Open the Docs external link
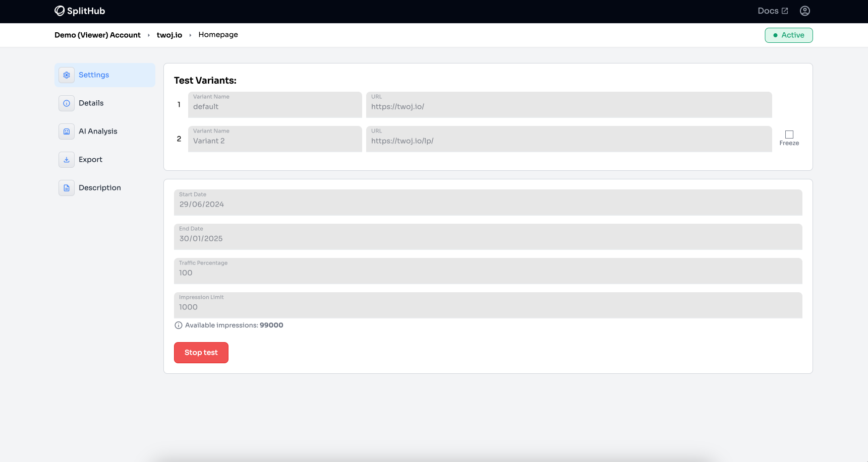The height and width of the screenshot is (462, 868). (772, 11)
